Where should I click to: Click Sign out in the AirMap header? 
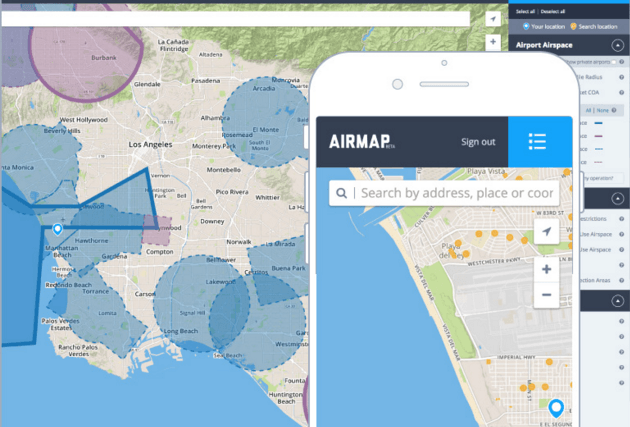478,141
